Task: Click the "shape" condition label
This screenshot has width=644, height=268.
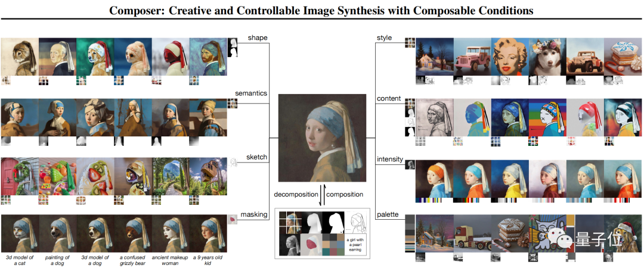Action: [258, 38]
